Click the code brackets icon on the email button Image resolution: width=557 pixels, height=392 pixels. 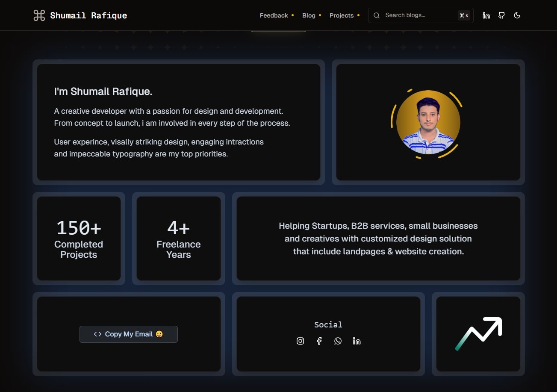(97, 334)
